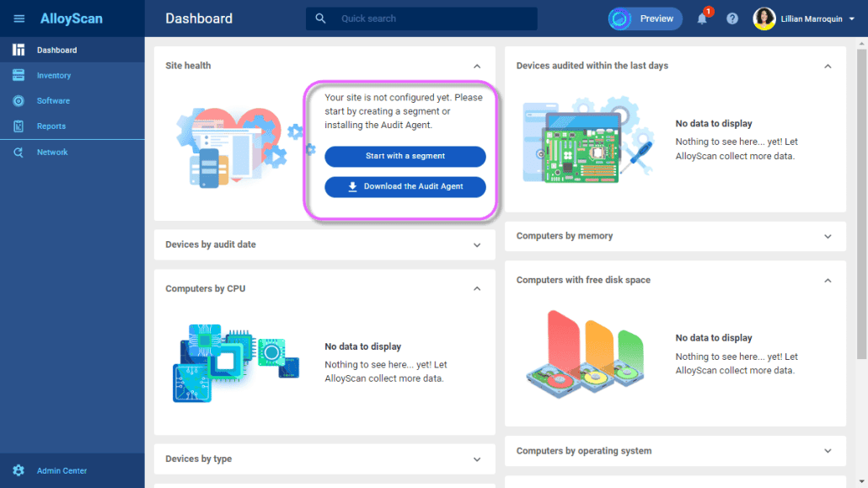Focus the Quick search field

pos(421,19)
